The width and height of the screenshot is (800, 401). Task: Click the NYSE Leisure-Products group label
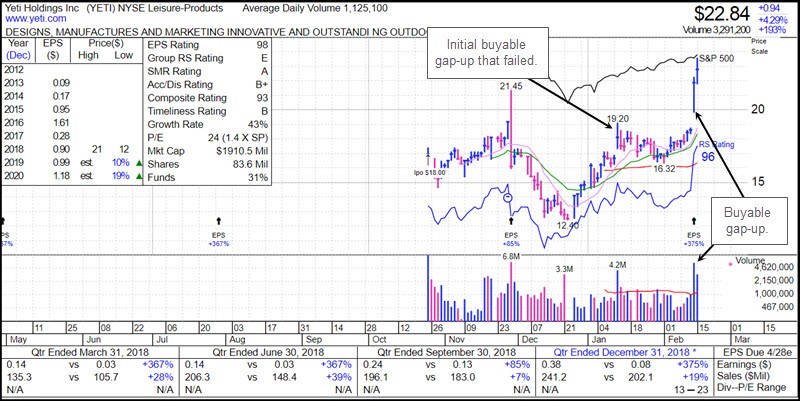tap(172, 8)
